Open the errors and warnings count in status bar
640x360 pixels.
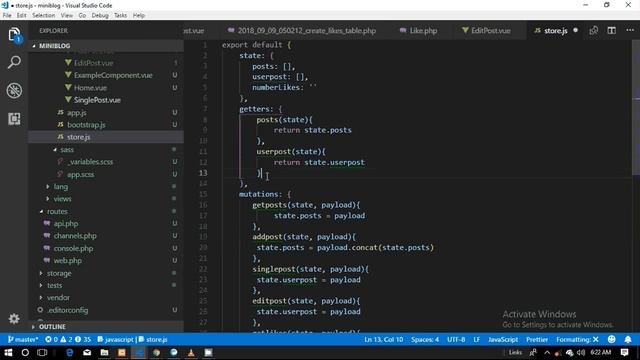68,340
